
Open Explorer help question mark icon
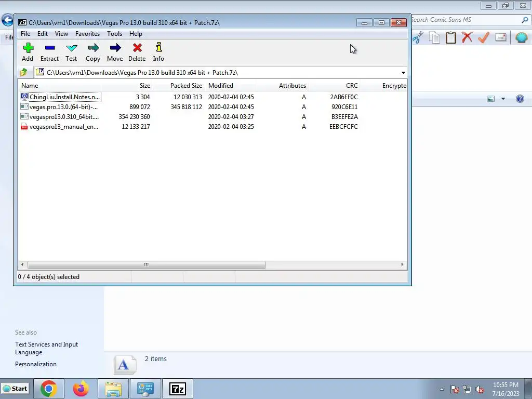click(x=520, y=99)
